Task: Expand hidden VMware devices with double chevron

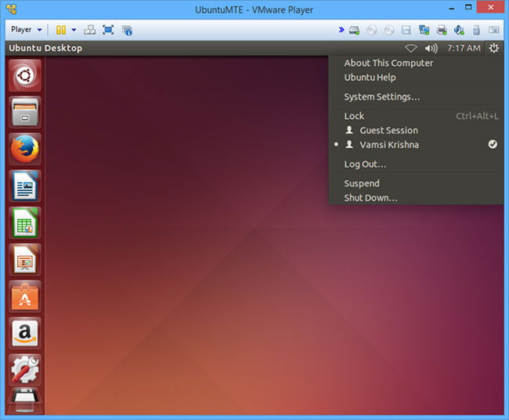Action: click(341, 30)
